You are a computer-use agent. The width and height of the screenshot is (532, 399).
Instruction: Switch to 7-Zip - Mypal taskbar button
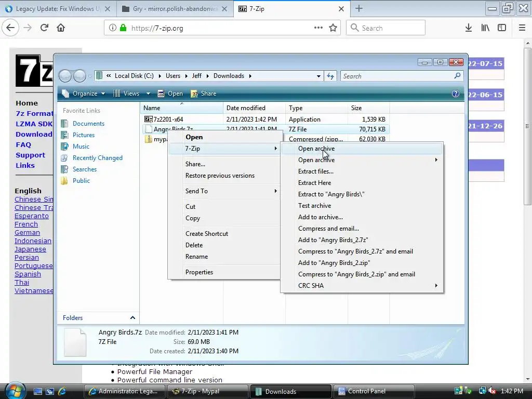pos(208,391)
